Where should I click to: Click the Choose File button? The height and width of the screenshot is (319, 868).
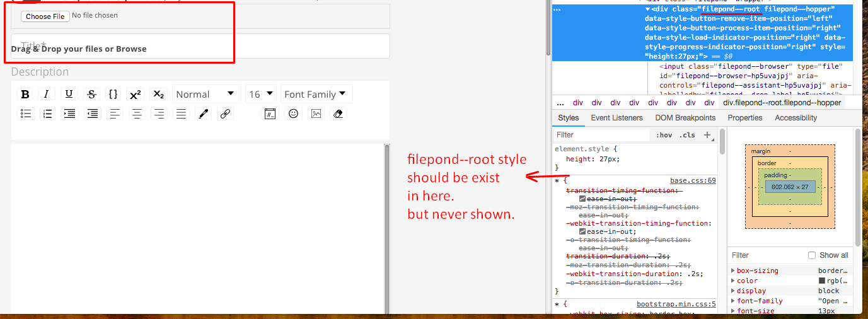click(x=45, y=16)
